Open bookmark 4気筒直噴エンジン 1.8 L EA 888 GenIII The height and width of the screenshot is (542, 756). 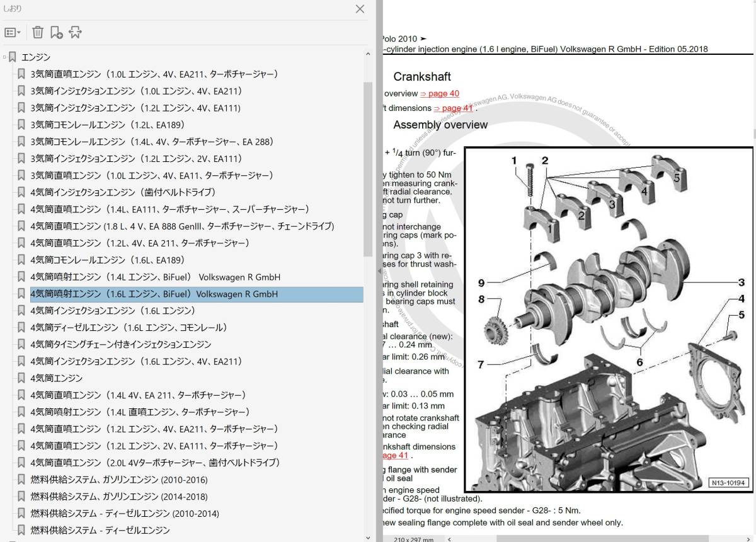[183, 226]
